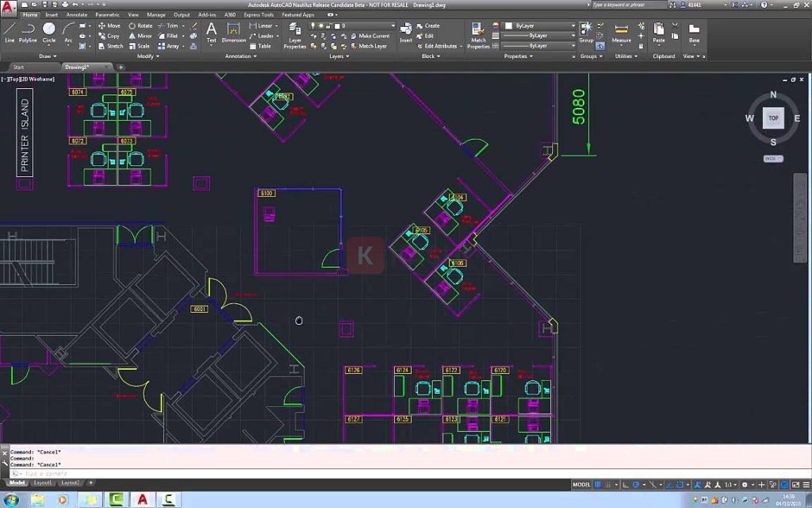
Task: Open the annotation scale 1:1 dropdown
Action: [x=730, y=484]
